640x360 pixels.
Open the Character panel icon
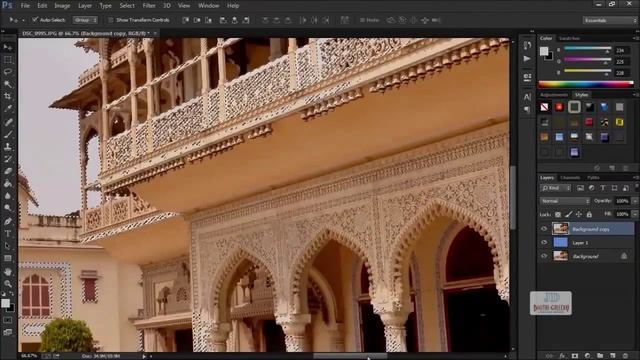[x=527, y=97]
